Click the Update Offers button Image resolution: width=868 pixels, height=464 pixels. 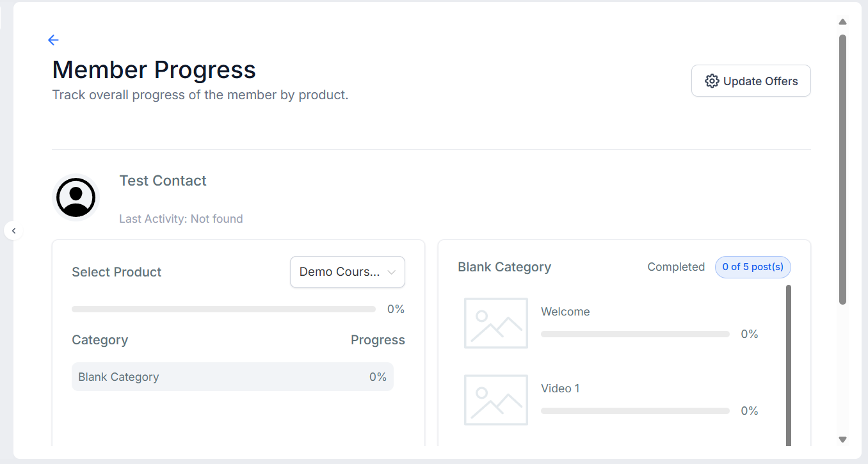coord(751,81)
